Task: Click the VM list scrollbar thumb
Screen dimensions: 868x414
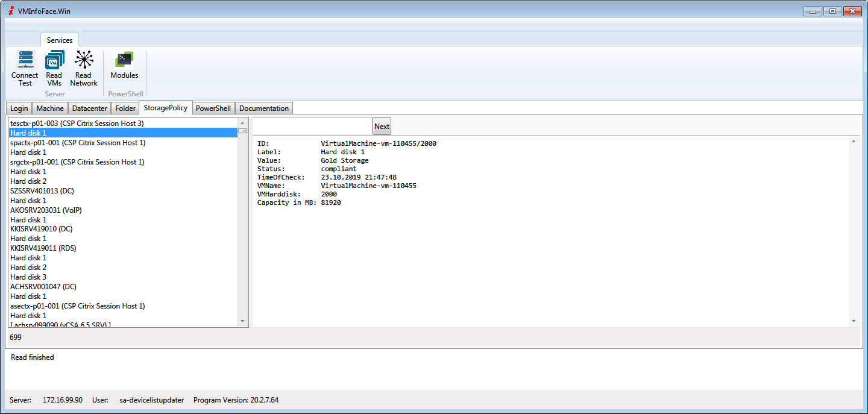Action: [242, 131]
